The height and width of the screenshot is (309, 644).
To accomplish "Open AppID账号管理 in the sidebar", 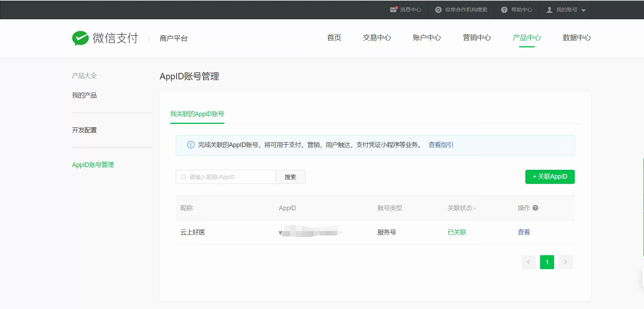I will tap(93, 164).
